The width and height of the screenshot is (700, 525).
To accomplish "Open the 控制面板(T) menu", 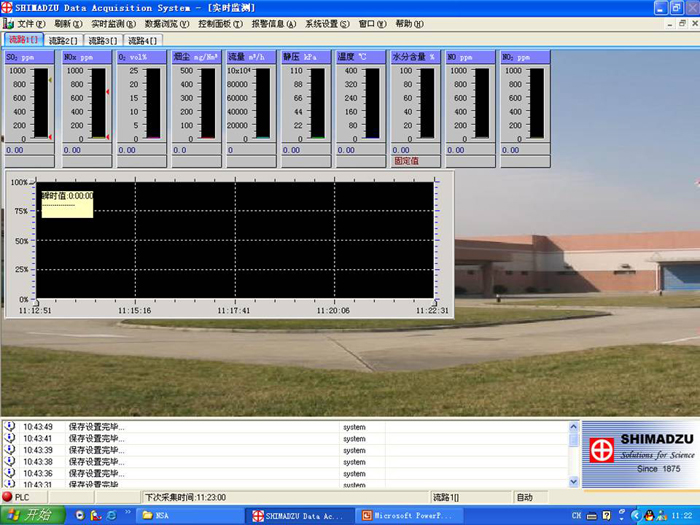I will (x=220, y=23).
